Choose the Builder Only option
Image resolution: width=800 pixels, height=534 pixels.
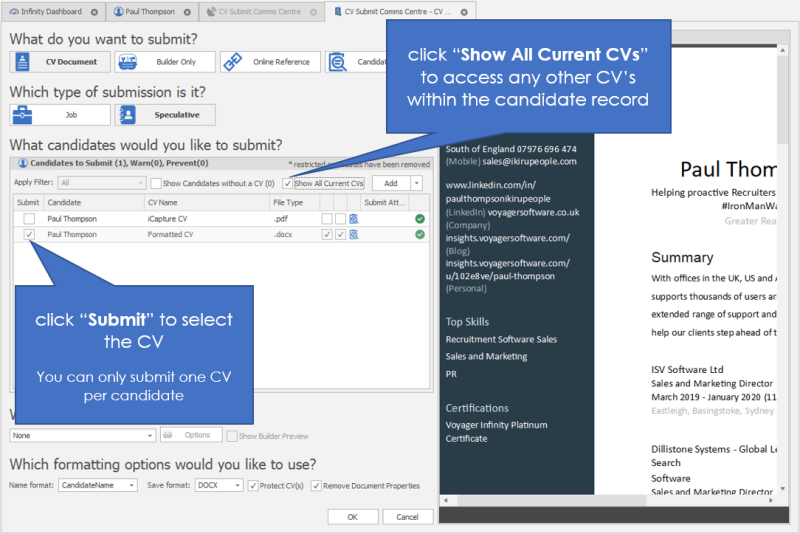point(164,62)
